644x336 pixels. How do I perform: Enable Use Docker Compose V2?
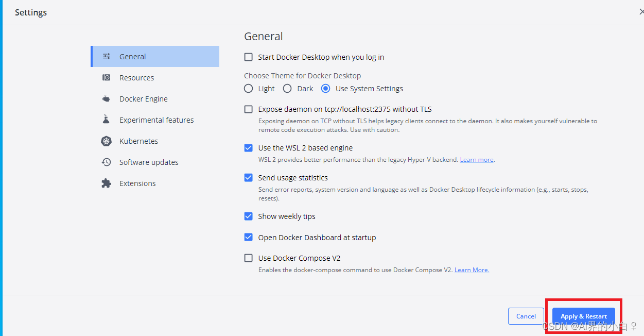(249, 258)
